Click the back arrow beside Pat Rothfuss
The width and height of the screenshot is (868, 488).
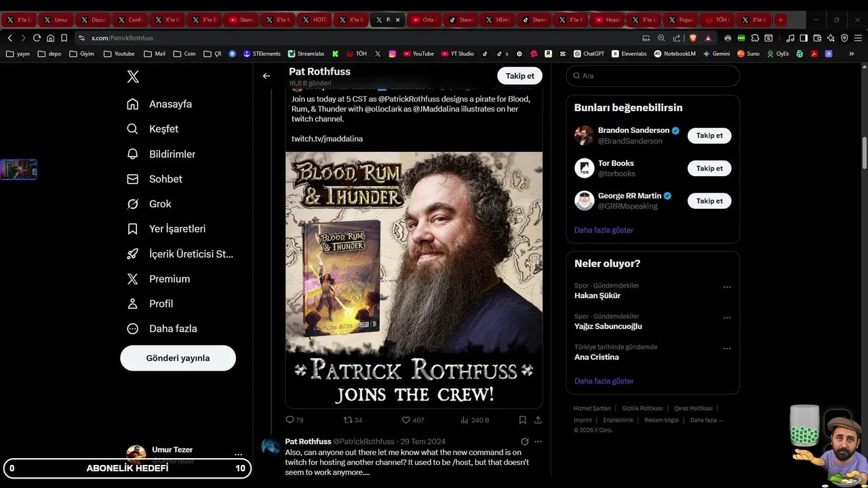[267, 76]
